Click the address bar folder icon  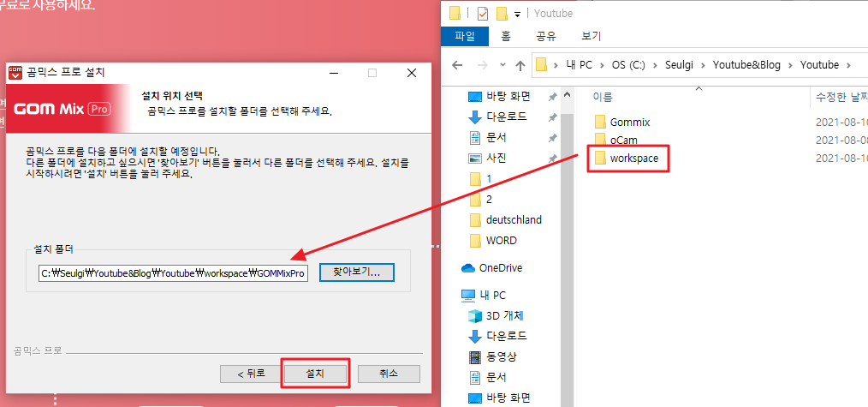pyautogui.click(x=542, y=65)
